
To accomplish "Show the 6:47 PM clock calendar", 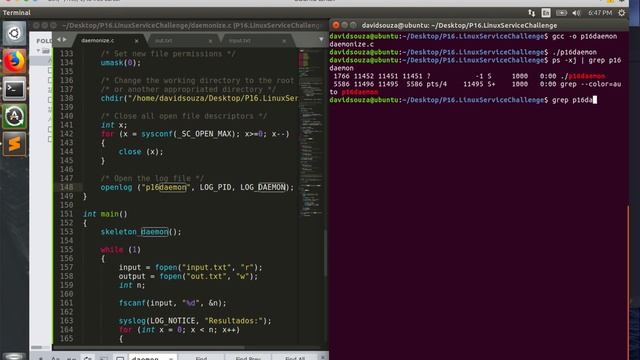I will [x=600, y=13].
